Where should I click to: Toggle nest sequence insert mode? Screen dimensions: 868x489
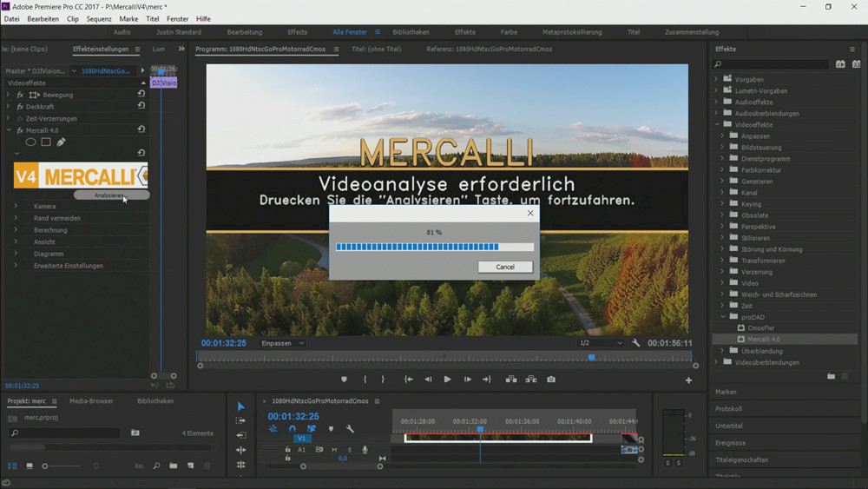point(273,429)
